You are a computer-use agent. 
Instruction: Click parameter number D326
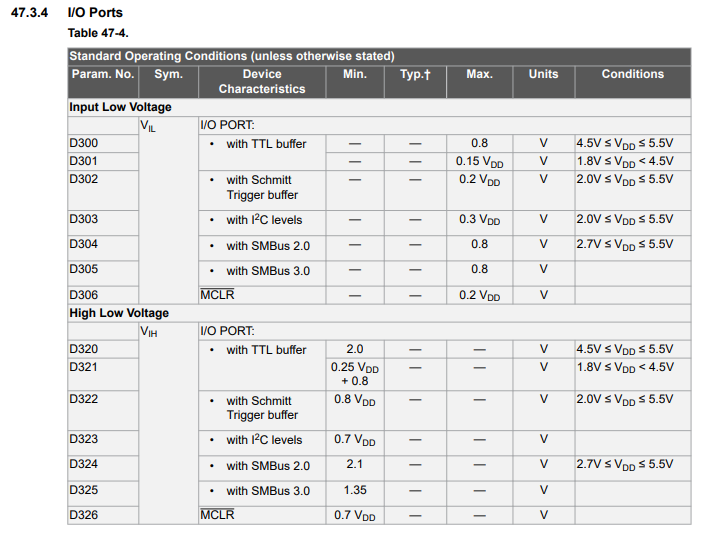[x=84, y=515]
